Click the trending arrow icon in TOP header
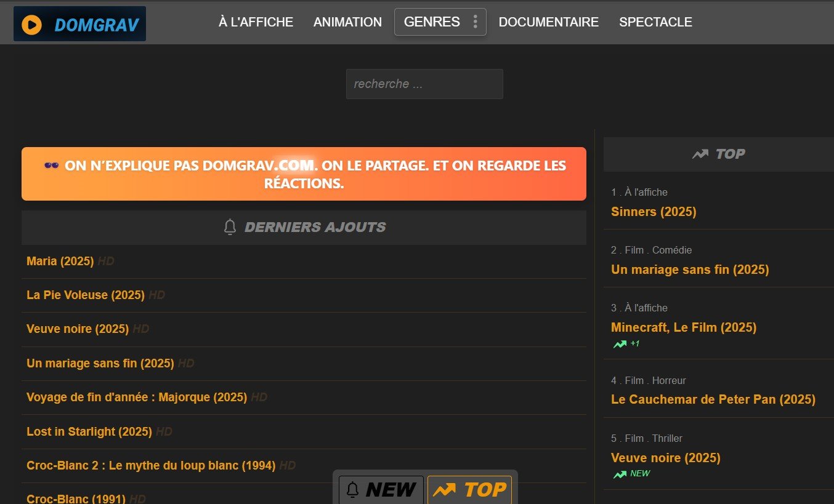Image resolution: width=834 pixels, height=504 pixels. (700, 154)
